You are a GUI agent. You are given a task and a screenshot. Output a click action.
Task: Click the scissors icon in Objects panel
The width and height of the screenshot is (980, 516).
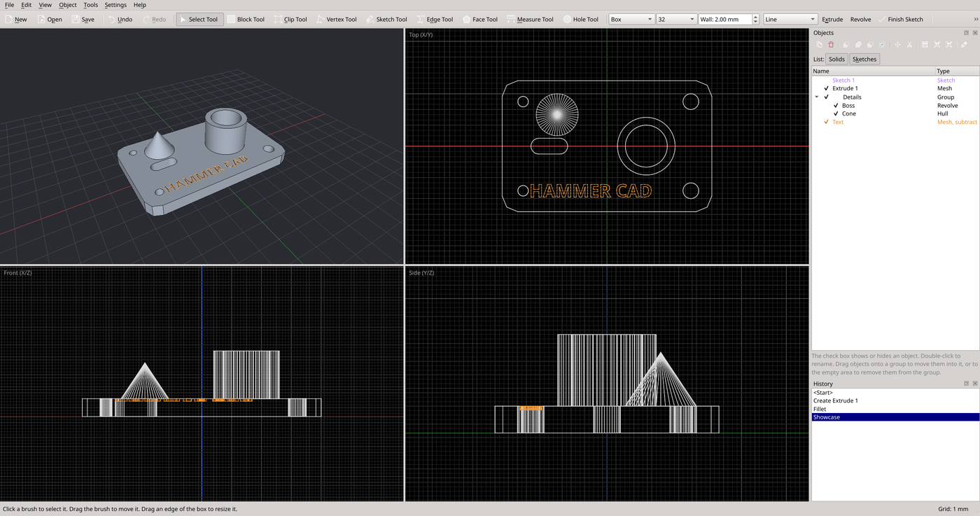(909, 45)
